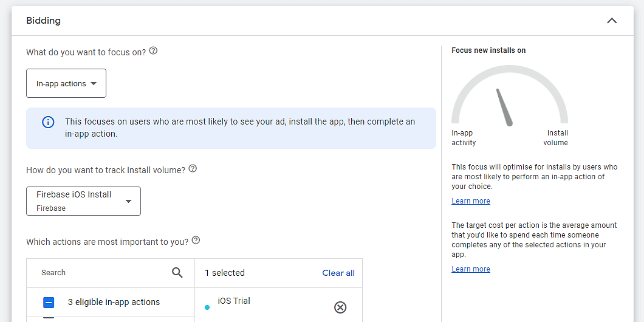Open Learn more link under target cost per action
The width and height of the screenshot is (644, 322).
[x=471, y=269]
